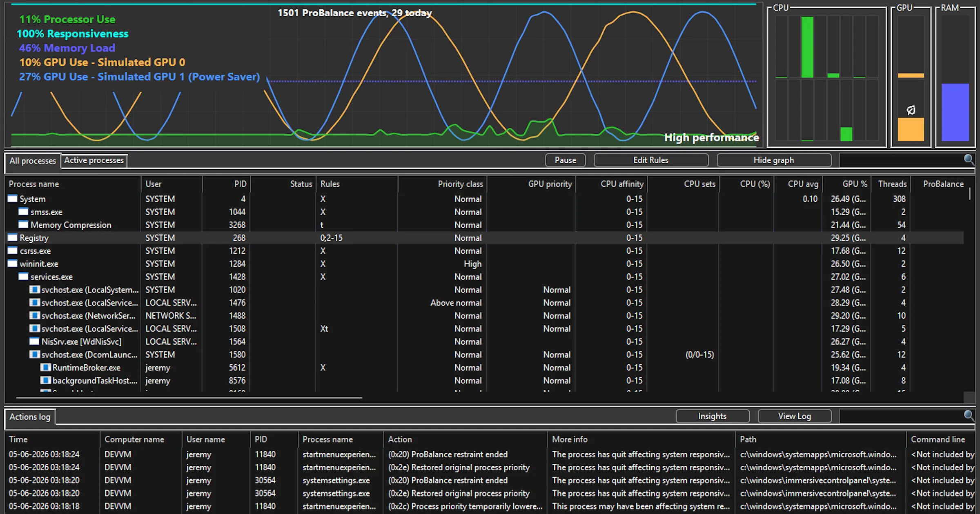980x514 pixels.
Task: Click the smss.exe process icon
Action: click(x=23, y=212)
